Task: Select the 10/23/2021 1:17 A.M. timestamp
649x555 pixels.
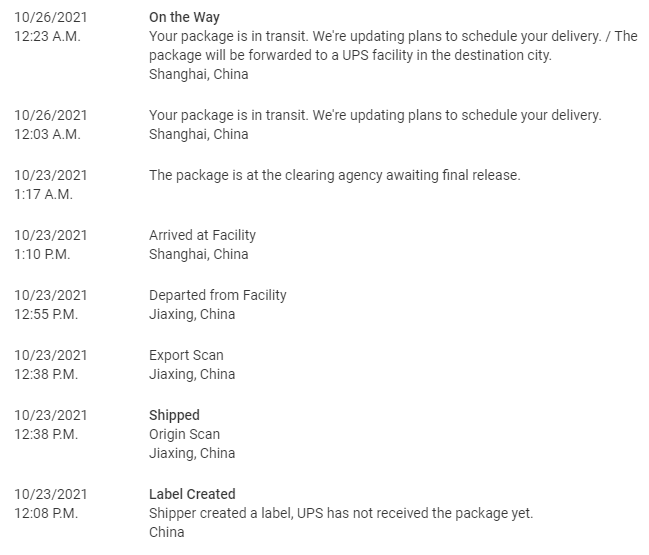Action: click(x=50, y=185)
